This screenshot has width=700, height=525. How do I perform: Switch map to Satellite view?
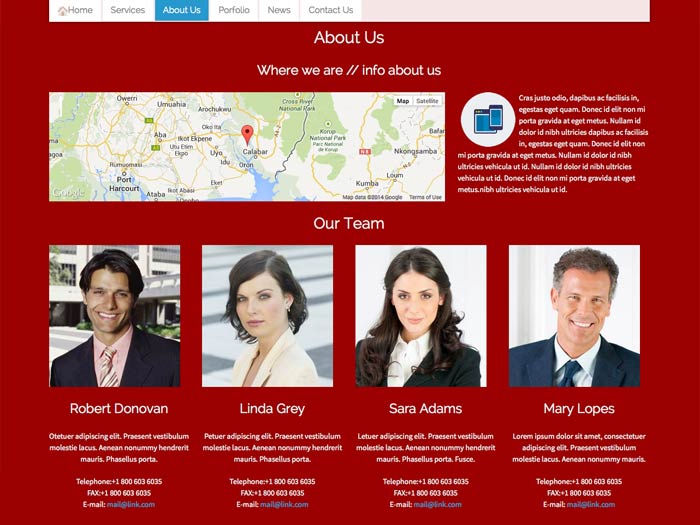(x=427, y=101)
